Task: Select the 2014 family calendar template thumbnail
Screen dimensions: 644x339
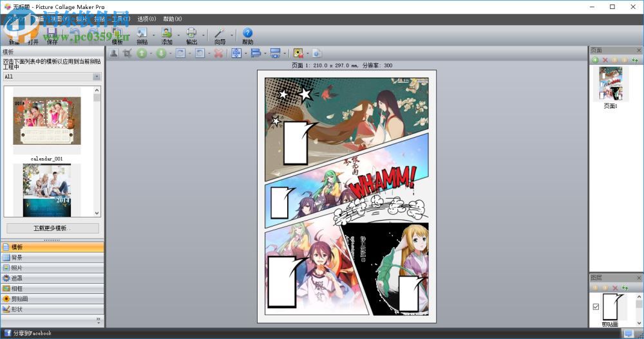Action: pyautogui.click(x=47, y=190)
